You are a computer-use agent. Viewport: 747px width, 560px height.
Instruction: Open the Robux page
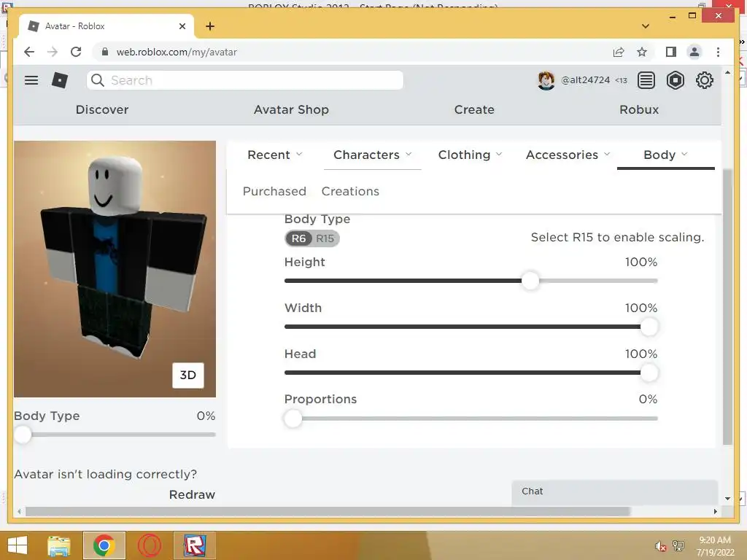[639, 109]
